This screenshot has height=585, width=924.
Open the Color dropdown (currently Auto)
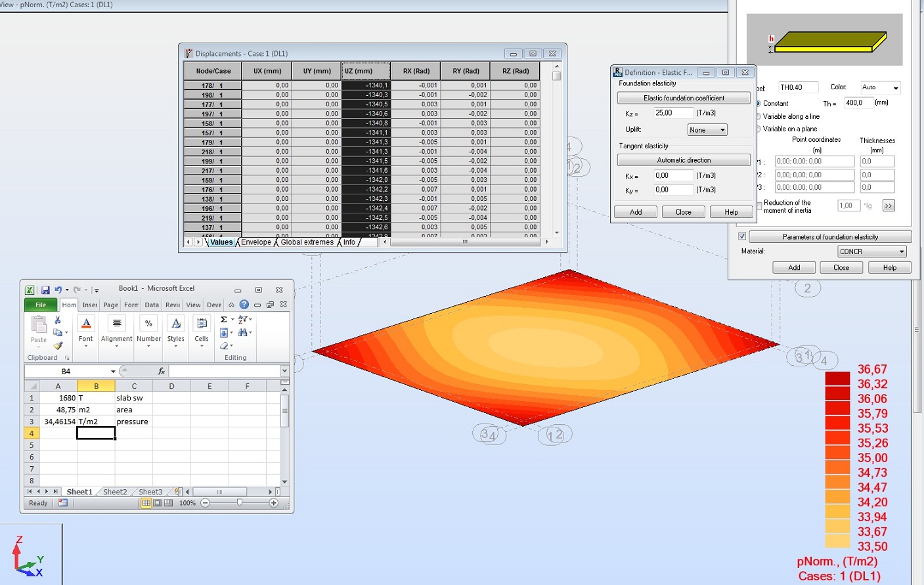(x=880, y=87)
